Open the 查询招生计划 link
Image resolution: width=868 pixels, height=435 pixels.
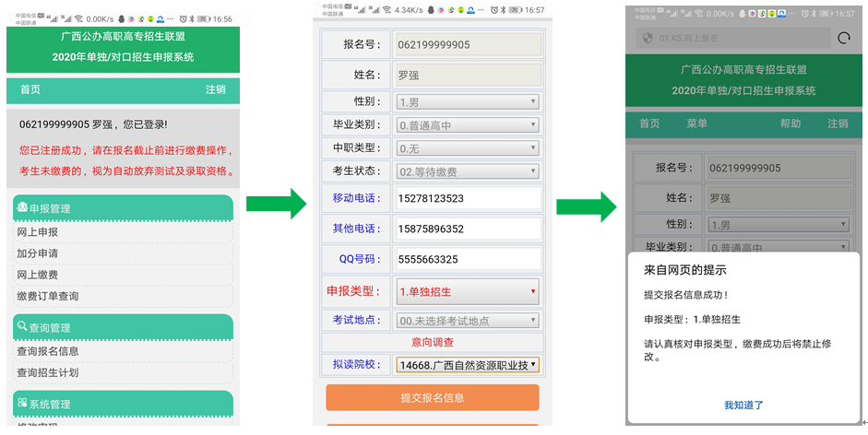(48, 372)
